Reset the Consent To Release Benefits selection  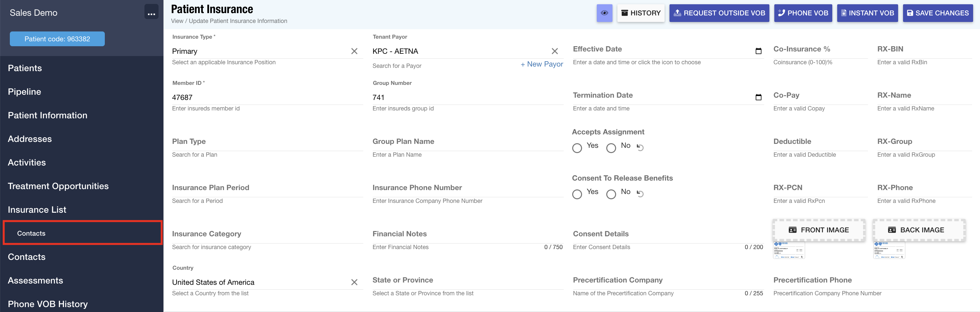pyautogui.click(x=640, y=194)
